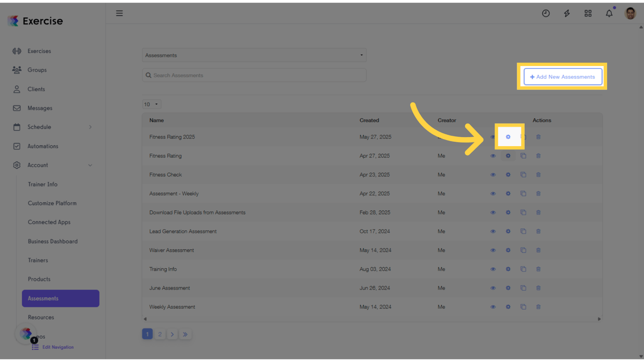Open settings gear for Fitness Rating 2025
The height and width of the screenshot is (362, 644).
point(508,137)
